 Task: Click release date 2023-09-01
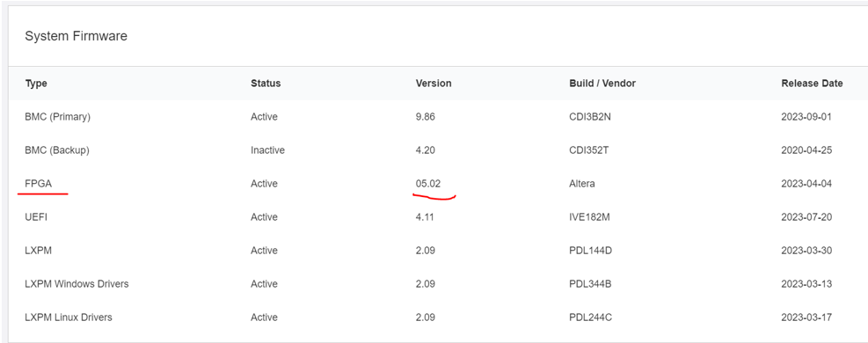(x=806, y=117)
